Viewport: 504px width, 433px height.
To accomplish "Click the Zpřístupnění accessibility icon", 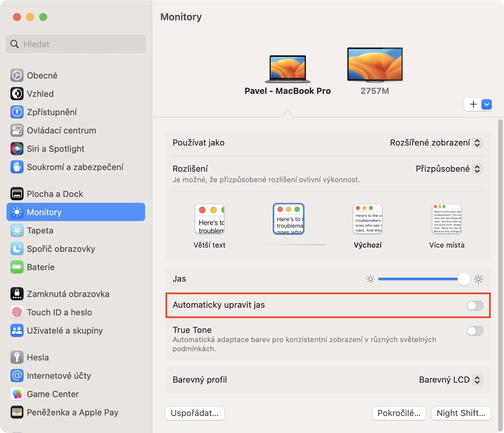I will (17, 112).
